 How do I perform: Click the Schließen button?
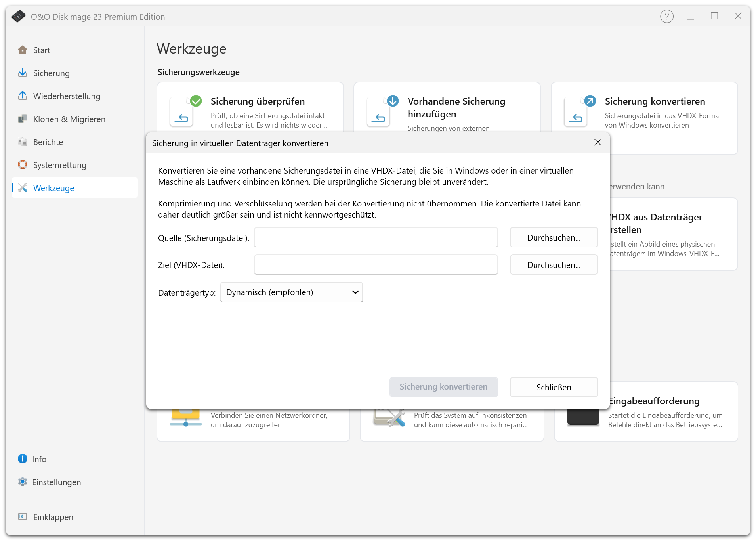tap(554, 387)
